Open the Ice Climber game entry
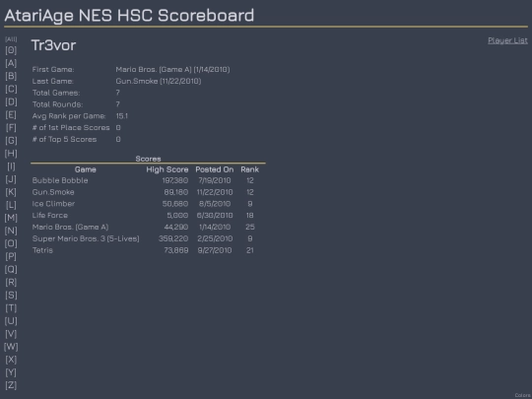The image size is (532, 399). tap(53, 204)
